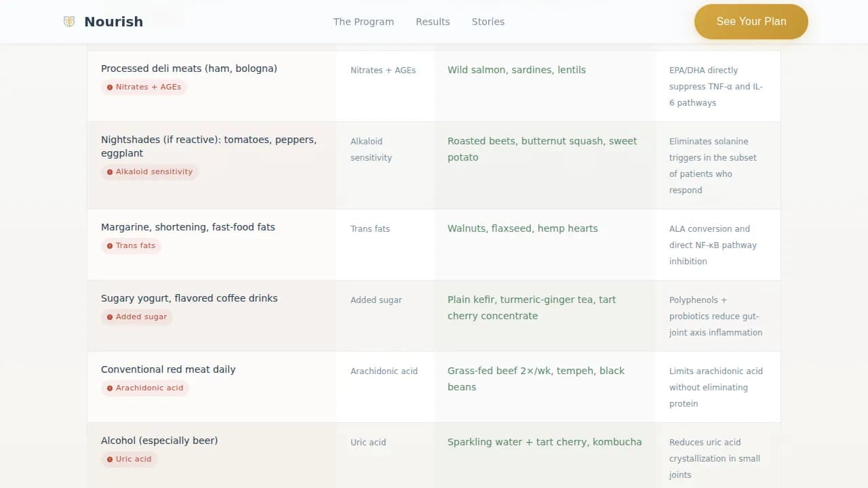868x488 pixels.
Task: Click the red dot in Arachidonic acid badge
Action: click(110, 388)
